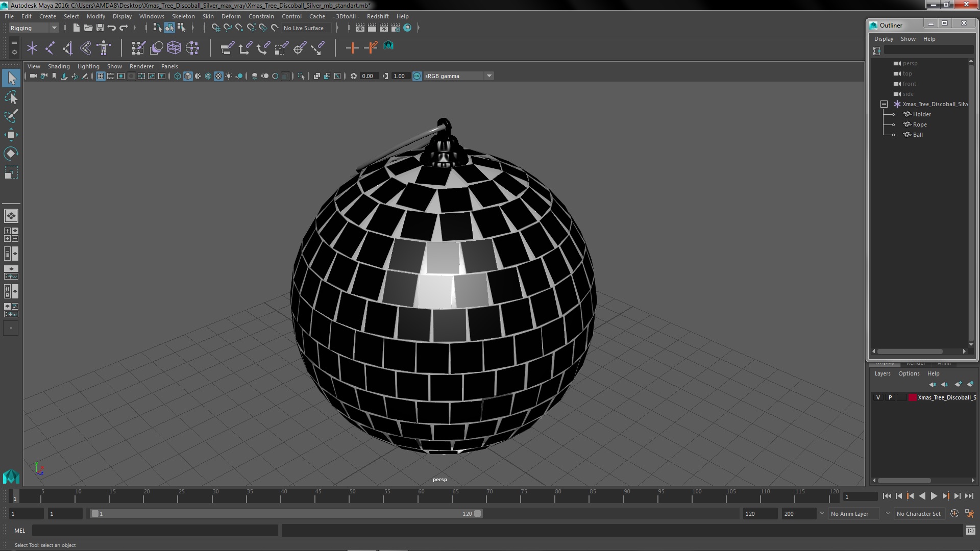Save the scene using the toolbar icon
The width and height of the screenshot is (980, 551).
[100, 28]
